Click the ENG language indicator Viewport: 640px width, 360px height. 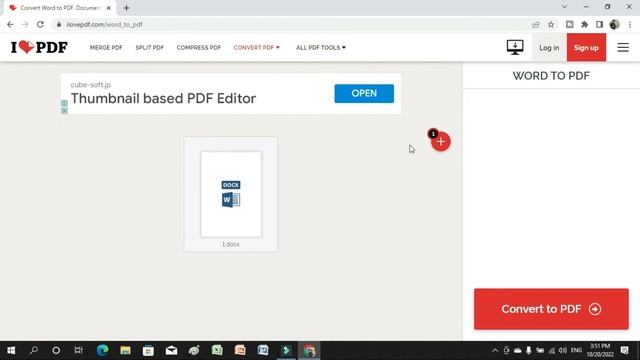tap(576, 350)
